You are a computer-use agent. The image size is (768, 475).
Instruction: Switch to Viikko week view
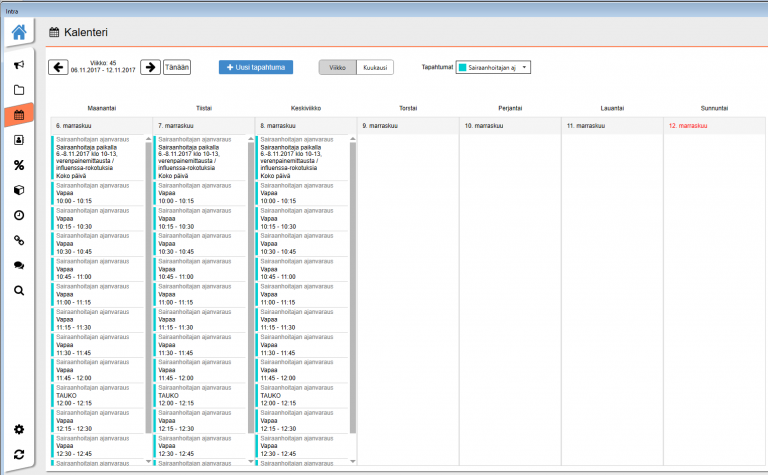(338, 67)
